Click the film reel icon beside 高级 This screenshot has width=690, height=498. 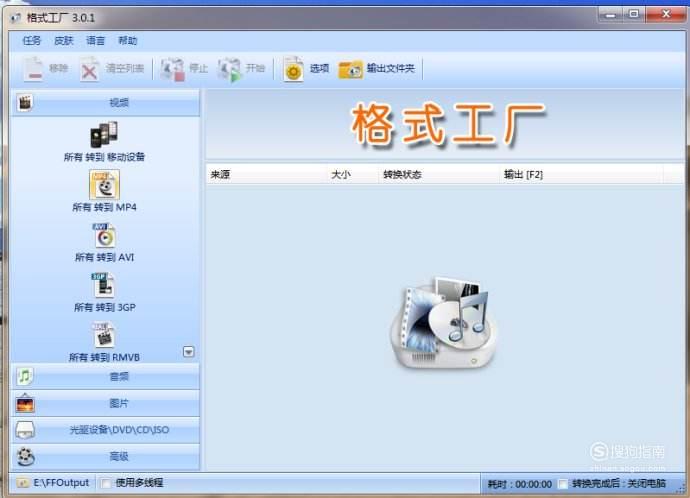click(26, 457)
